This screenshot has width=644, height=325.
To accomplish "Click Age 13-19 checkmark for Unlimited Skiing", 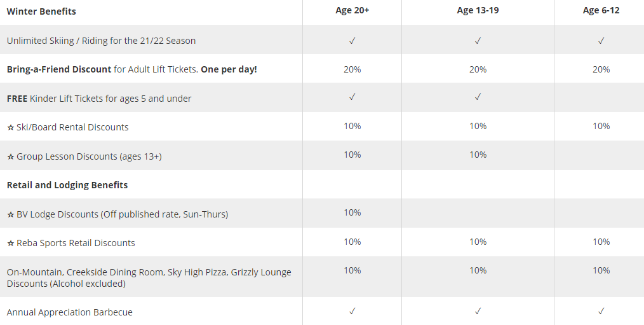I will 478,41.
